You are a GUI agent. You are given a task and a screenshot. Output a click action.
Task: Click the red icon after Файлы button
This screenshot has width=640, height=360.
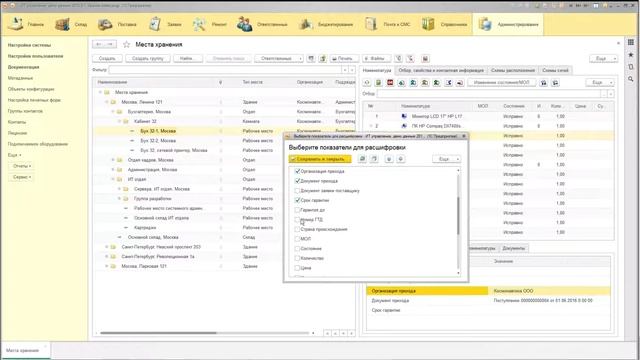coord(425,59)
